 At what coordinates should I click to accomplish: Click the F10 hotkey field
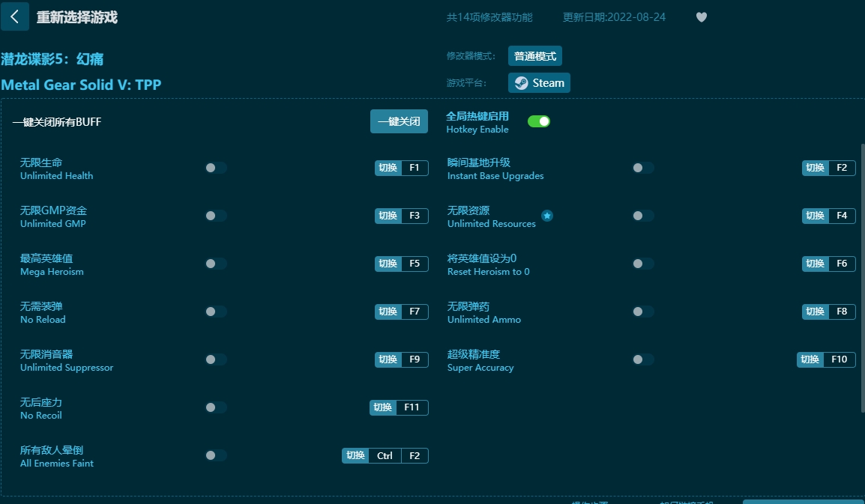839,359
